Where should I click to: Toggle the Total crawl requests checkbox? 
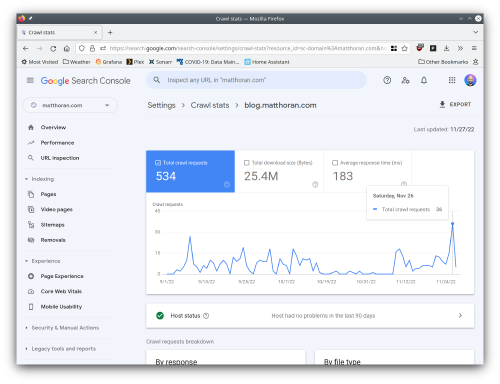(158, 163)
